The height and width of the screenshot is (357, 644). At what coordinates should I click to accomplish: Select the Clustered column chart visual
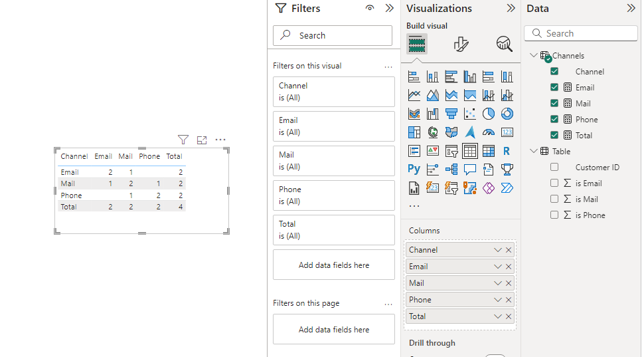[x=469, y=76]
